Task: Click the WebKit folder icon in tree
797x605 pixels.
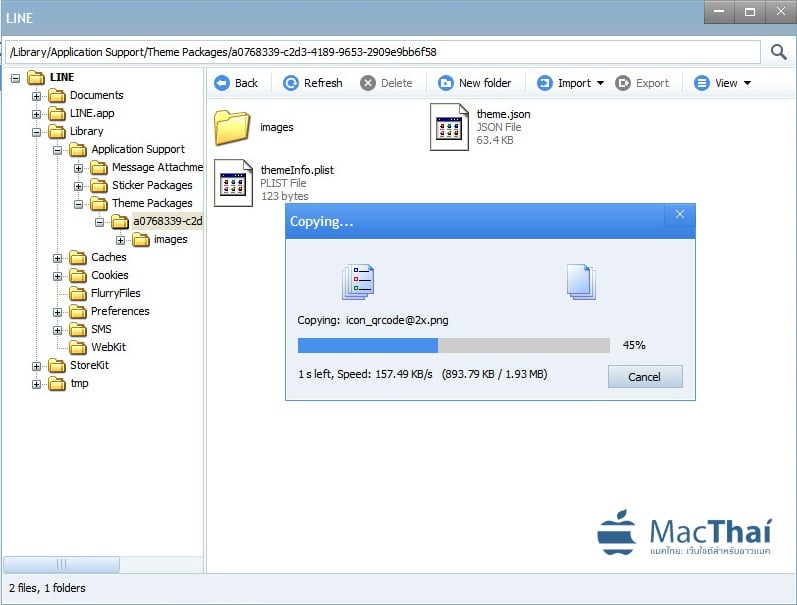Action: [x=78, y=347]
